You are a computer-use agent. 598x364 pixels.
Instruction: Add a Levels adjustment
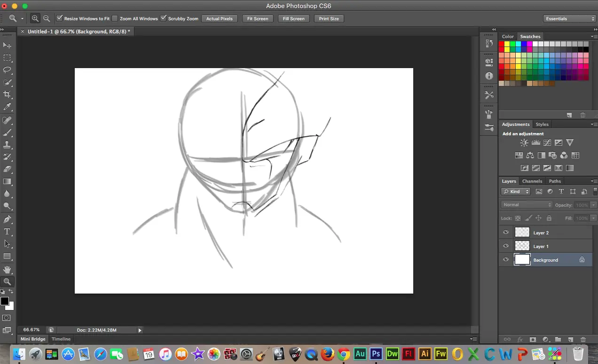point(535,143)
